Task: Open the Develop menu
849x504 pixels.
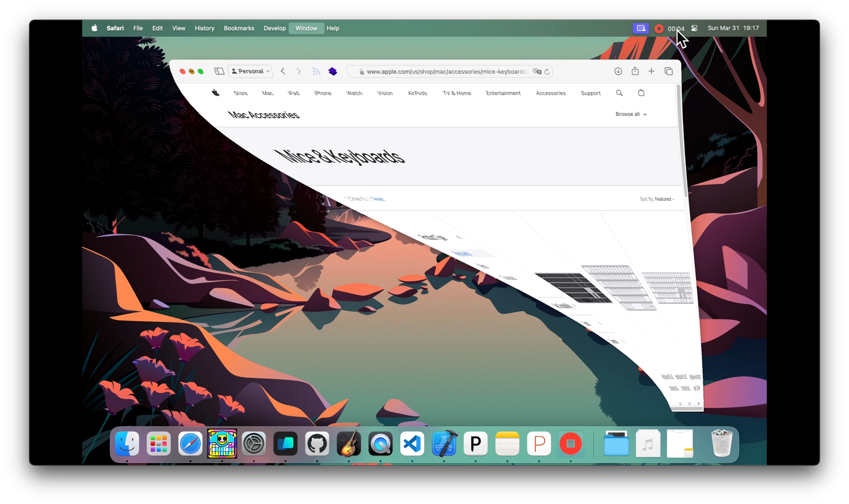Action: click(x=274, y=28)
